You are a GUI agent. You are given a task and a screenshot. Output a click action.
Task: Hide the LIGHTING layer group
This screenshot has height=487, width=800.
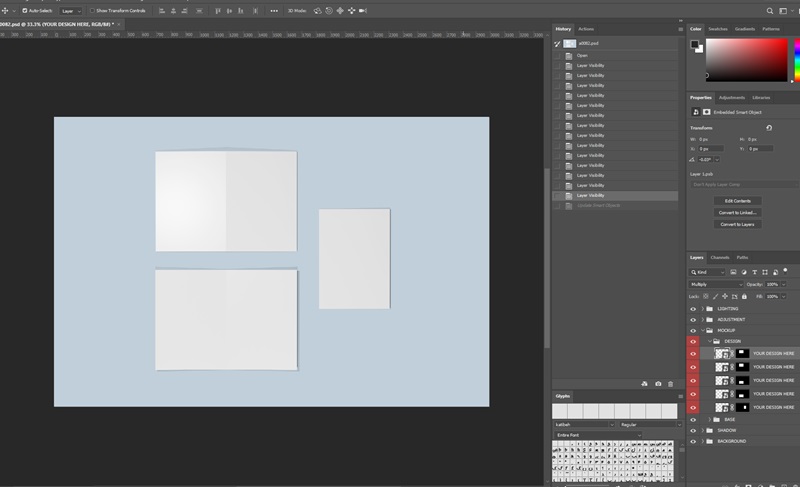[x=693, y=309]
